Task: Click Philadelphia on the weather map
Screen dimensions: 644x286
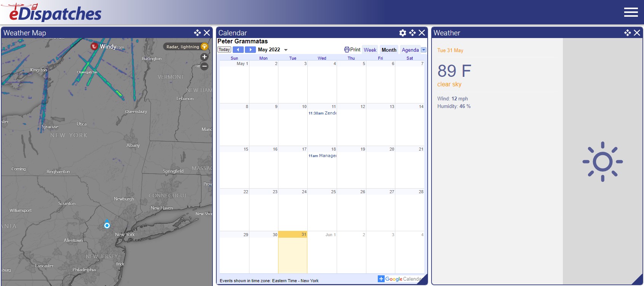Action: [84, 270]
